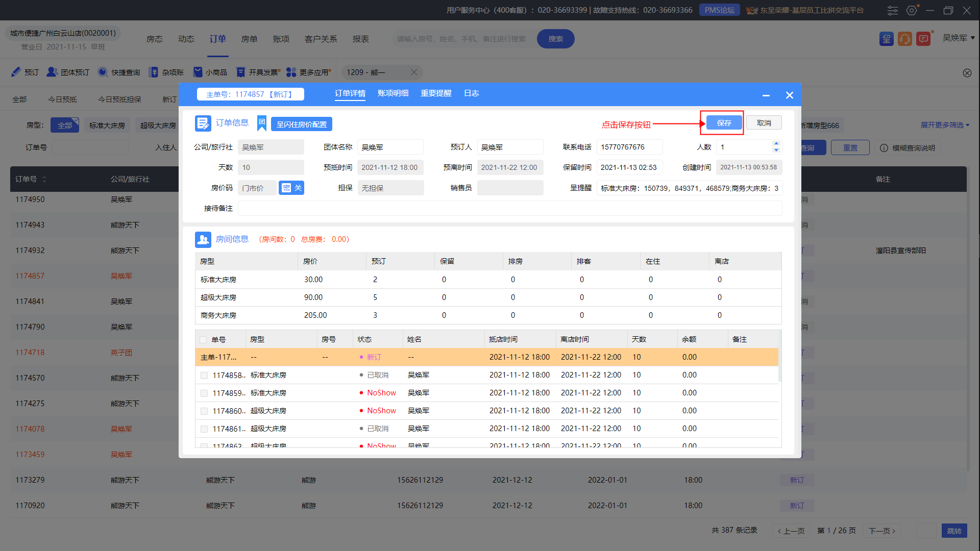Image resolution: width=980 pixels, height=551 pixels.
Task: Open the 日志 tab in dialog
Action: pyautogui.click(x=471, y=93)
